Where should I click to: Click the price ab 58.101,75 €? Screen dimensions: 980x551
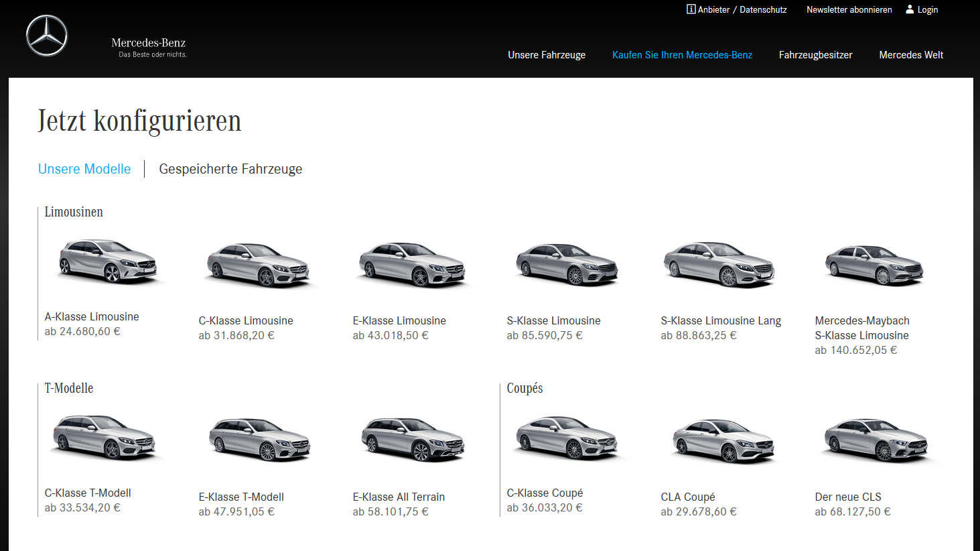tap(391, 511)
